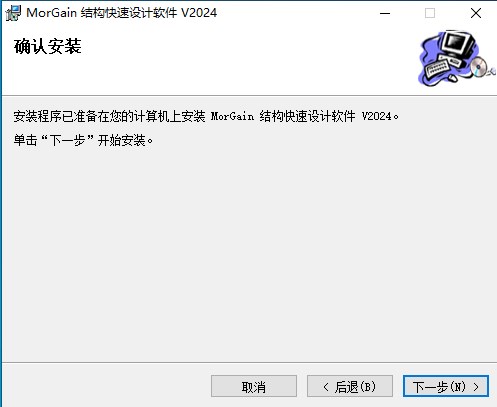
Task: Click MorGain name inside the body message
Action: pos(232,116)
